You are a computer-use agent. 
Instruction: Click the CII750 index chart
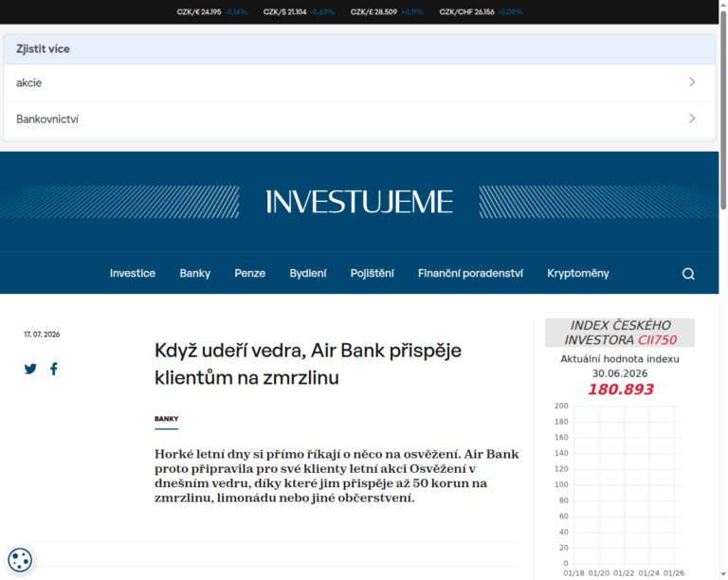[x=619, y=490]
